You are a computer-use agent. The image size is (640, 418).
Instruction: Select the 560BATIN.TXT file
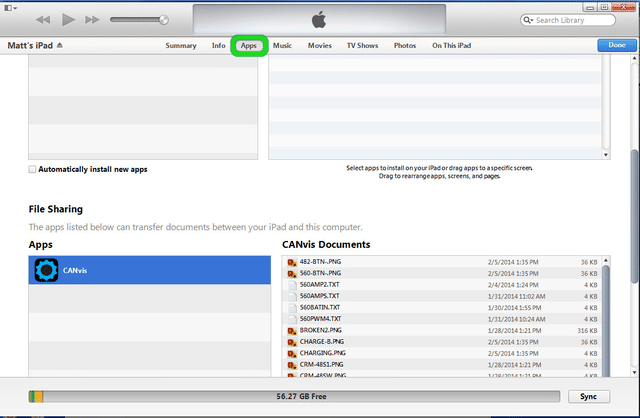pos(443,307)
